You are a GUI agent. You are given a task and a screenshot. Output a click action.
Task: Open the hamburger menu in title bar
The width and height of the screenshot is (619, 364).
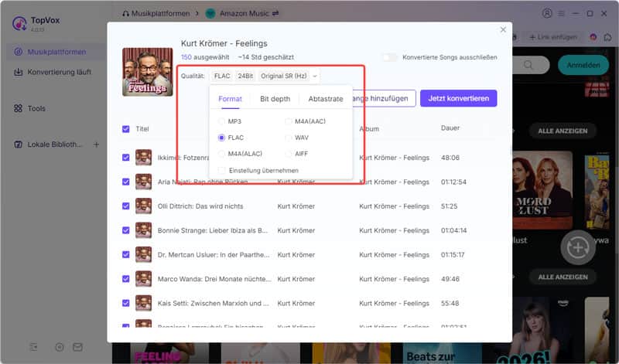[561, 13]
